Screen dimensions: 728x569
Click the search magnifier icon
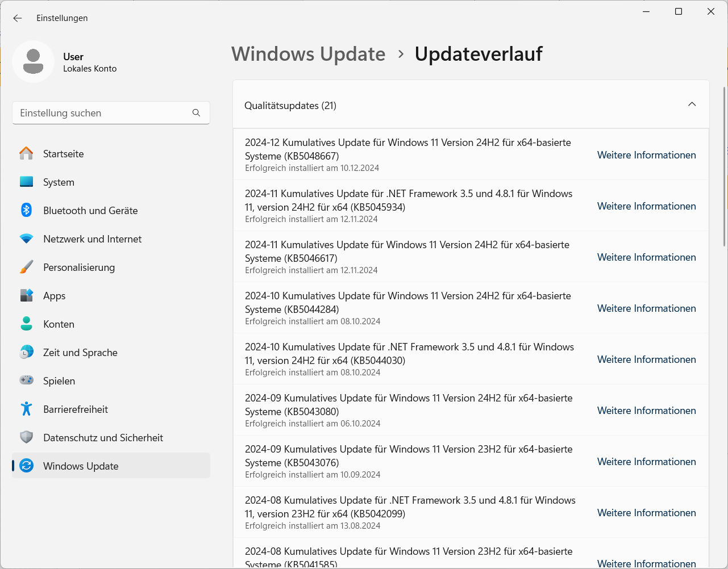click(x=196, y=113)
